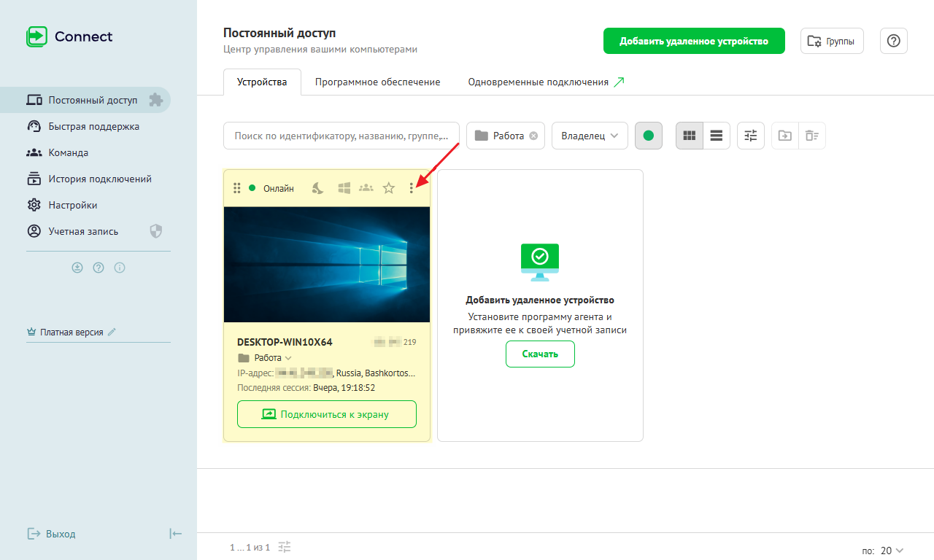
Task: Remove the Работа group filter chip
Action: tap(533, 136)
